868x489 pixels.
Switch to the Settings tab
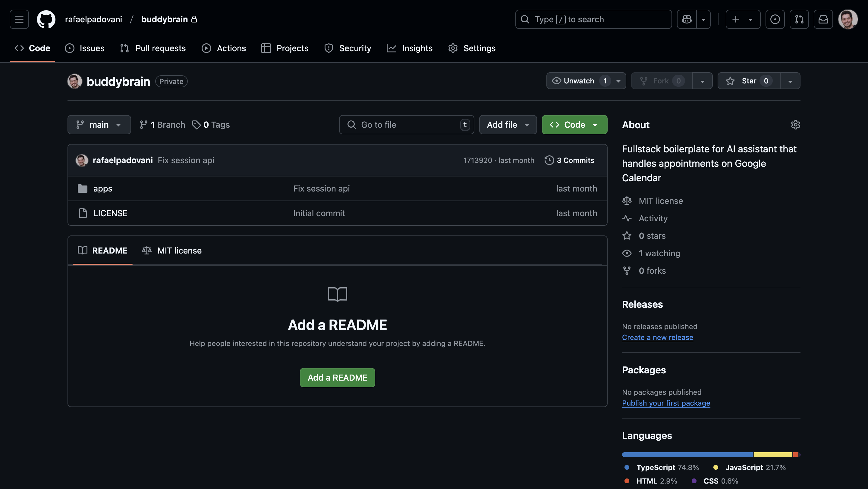pos(472,48)
